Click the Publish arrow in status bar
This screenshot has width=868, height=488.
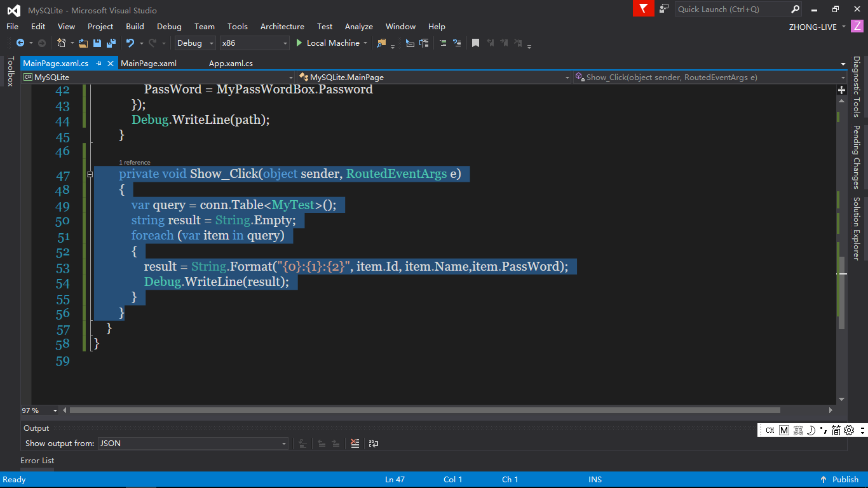click(824, 480)
